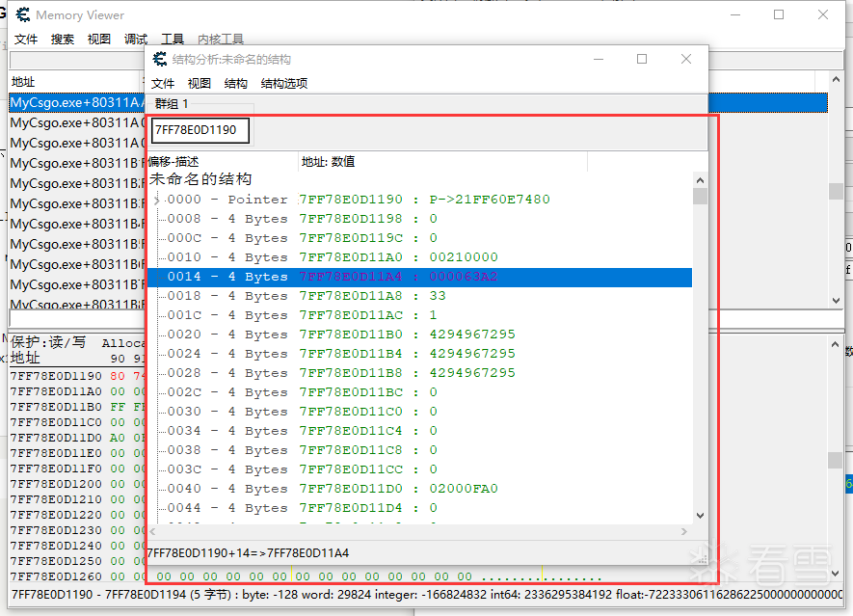Click the horizontal scrollbar left arrow in structure list
This screenshot has height=616, width=853.
[x=153, y=532]
